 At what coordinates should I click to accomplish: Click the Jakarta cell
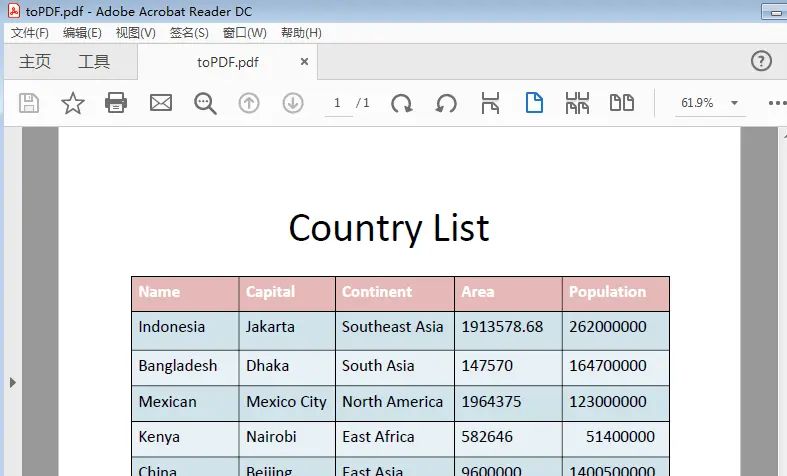tap(287, 330)
